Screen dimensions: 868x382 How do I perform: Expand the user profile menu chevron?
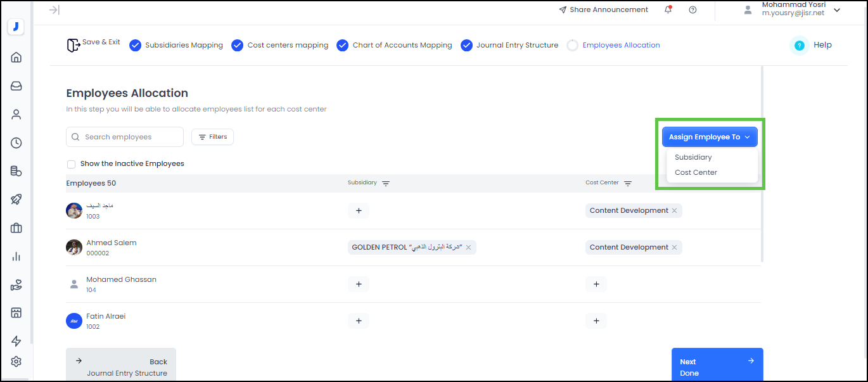click(x=837, y=10)
